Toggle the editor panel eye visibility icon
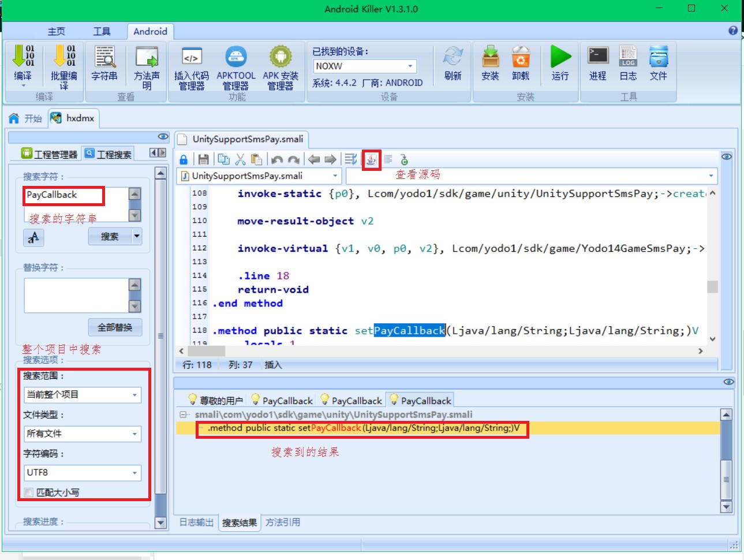This screenshot has width=744, height=560. [x=727, y=156]
